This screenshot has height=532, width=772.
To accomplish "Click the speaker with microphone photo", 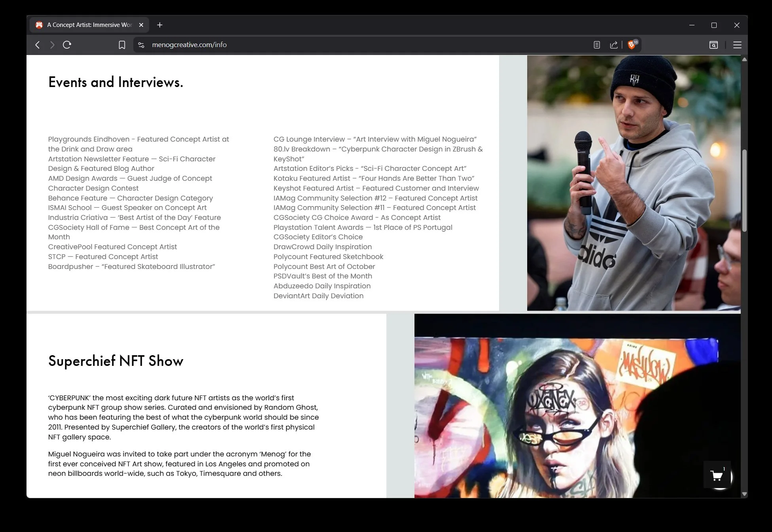I will (x=634, y=183).
